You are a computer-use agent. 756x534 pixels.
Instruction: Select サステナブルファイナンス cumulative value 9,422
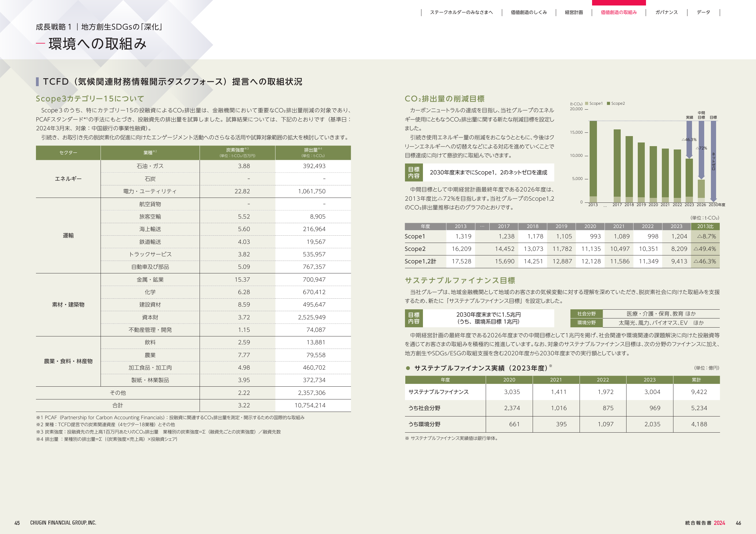point(699,392)
